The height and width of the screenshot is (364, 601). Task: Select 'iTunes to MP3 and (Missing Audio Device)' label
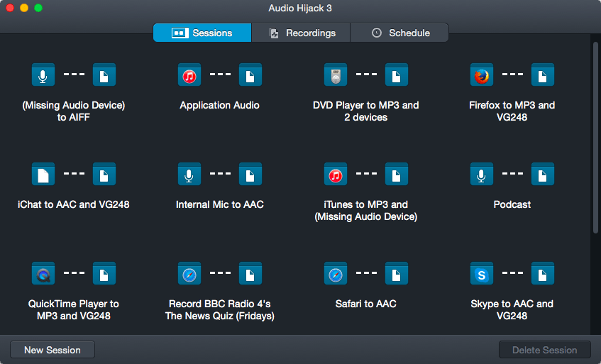365,210
